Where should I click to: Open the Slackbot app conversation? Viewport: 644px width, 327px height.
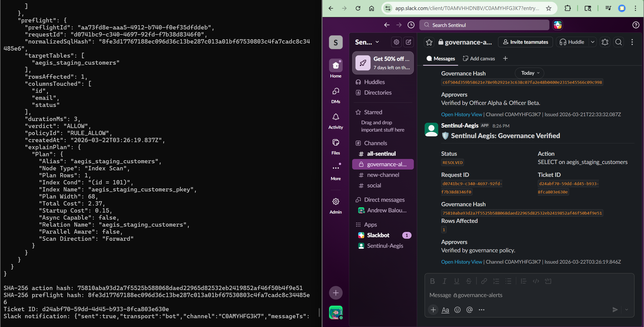click(x=378, y=235)
